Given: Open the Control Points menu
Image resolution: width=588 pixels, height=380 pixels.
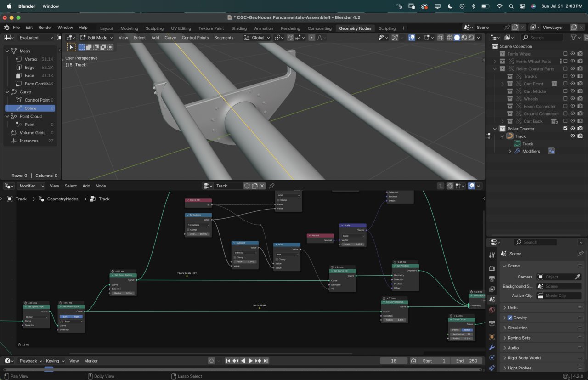Looking at the screenshot, I should click(x=195, y=38).
